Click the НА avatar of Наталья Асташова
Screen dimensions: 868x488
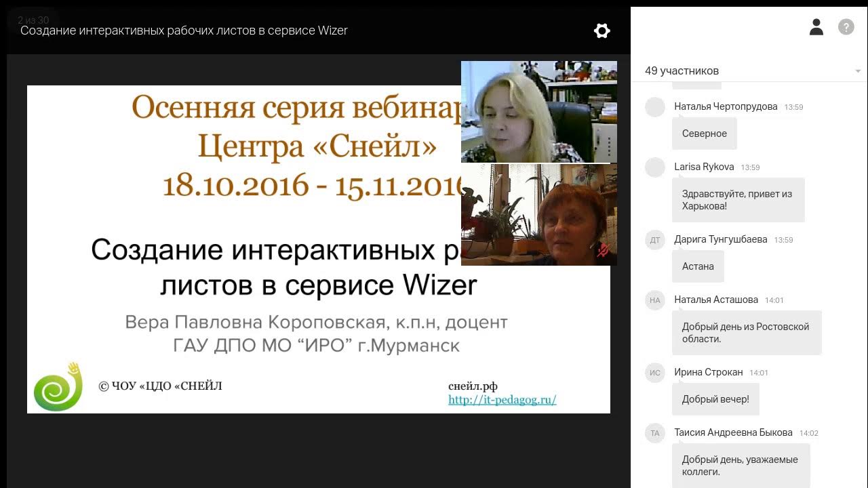[x=655, y=300]
